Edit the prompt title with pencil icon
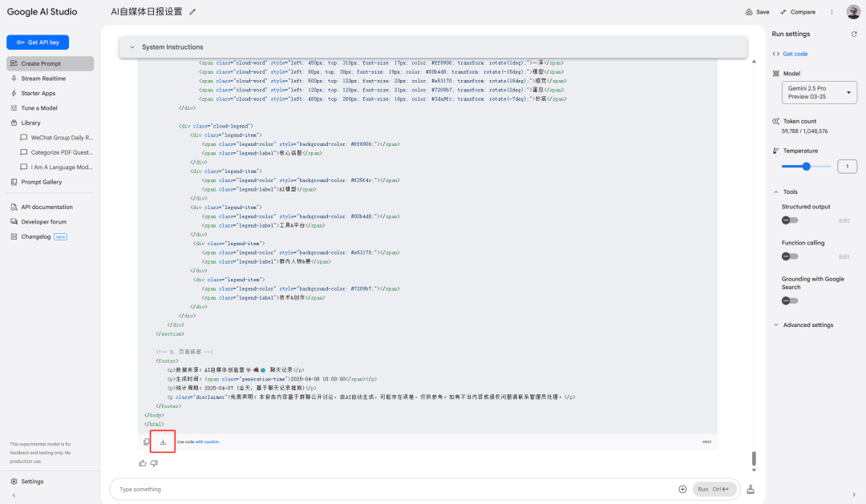 (x=192, y=12)
